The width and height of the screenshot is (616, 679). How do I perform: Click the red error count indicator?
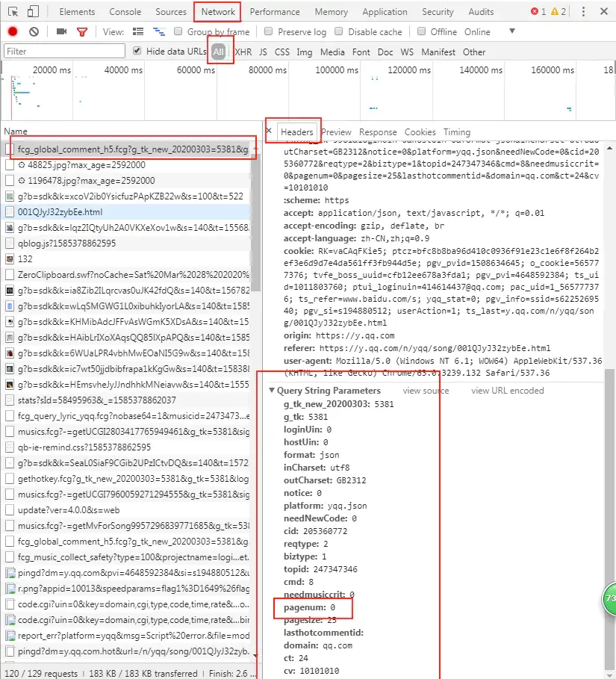click(x=538, y=12)
